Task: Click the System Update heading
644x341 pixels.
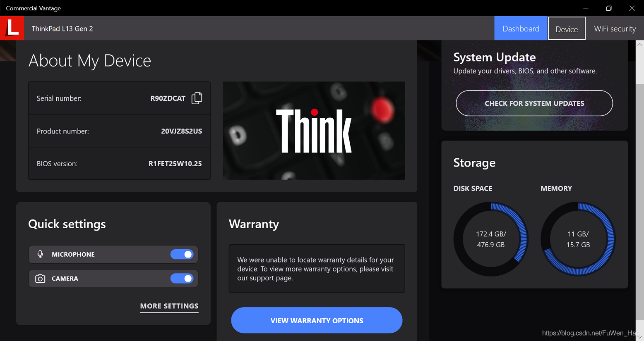Action: pyautogui.click(x=495, y=57)
